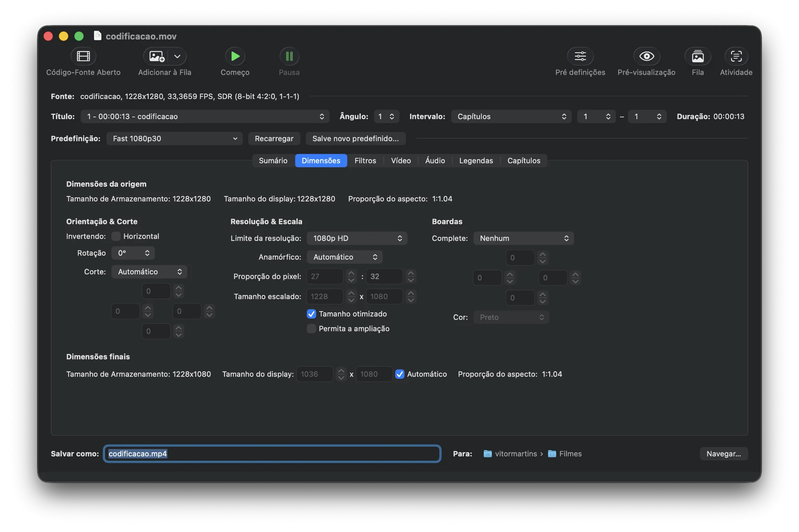Click the Recarregar button

(x=274, y=139)
